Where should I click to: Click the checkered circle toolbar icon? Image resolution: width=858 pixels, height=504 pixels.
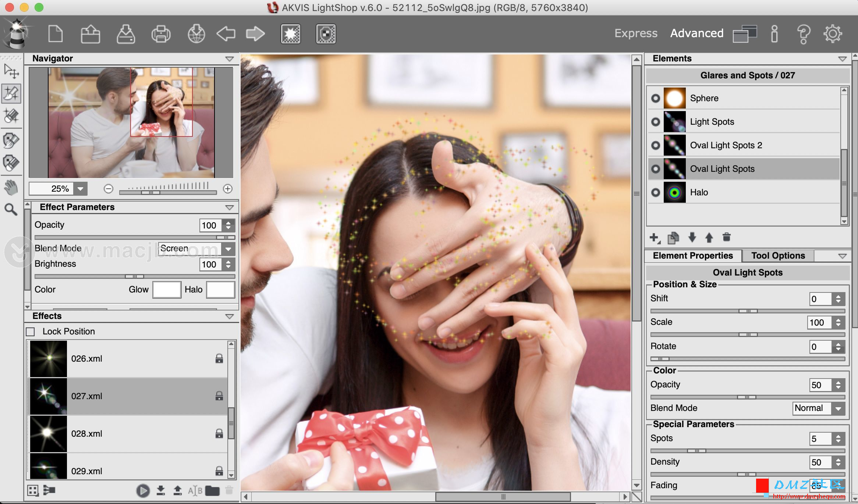click(326, 34)
